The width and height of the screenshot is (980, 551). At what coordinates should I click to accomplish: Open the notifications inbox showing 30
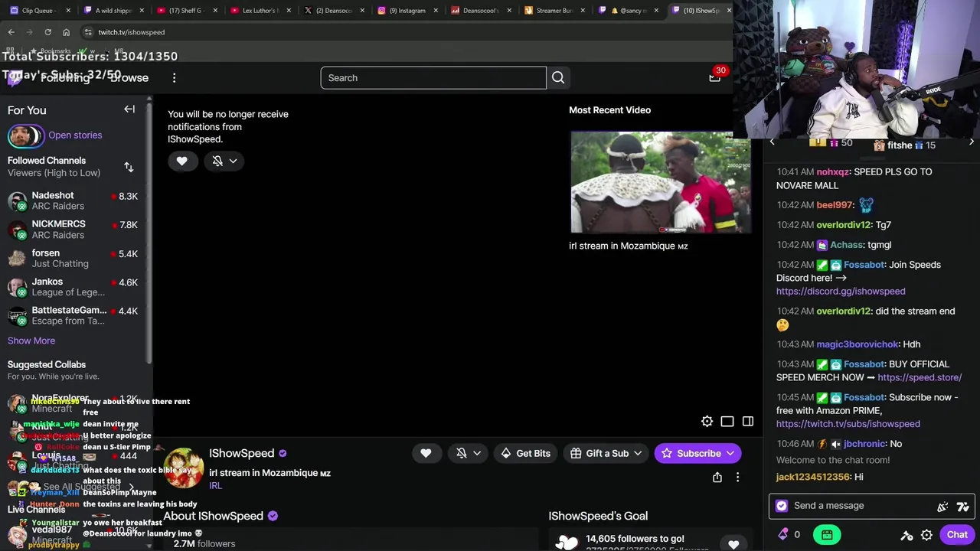(x=715, y=77)
